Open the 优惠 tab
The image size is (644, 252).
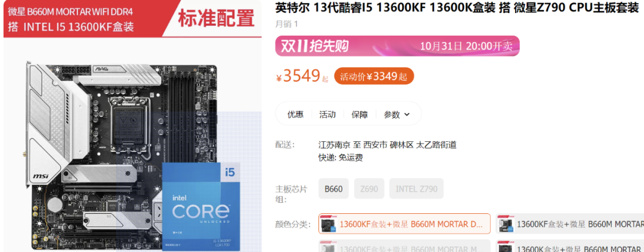coord(295,114)
